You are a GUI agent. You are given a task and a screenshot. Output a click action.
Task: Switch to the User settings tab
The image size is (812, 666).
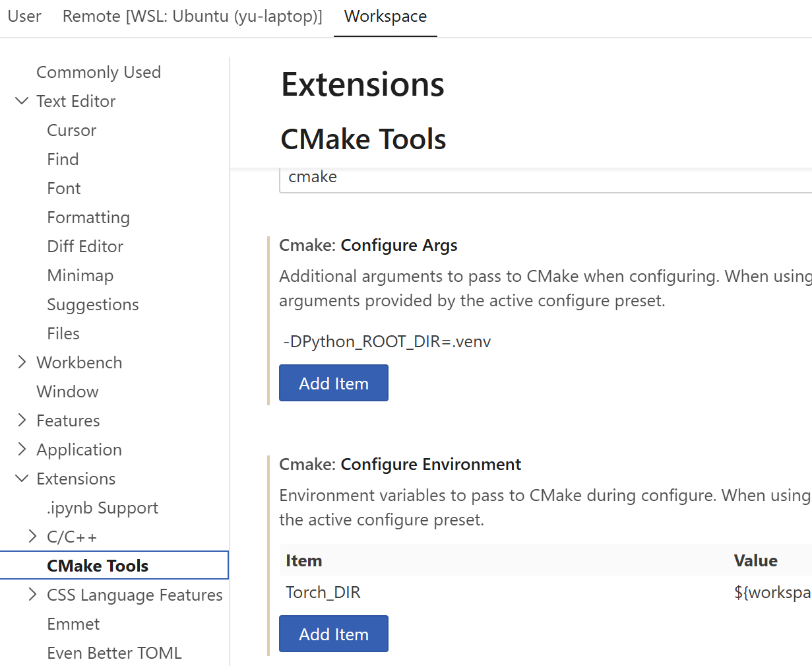point(24,17)
